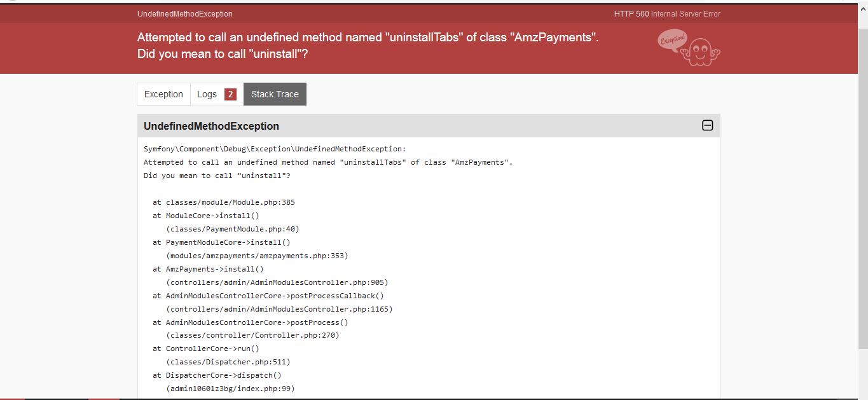Click the red Logs count badge

(x=230, y=94)
